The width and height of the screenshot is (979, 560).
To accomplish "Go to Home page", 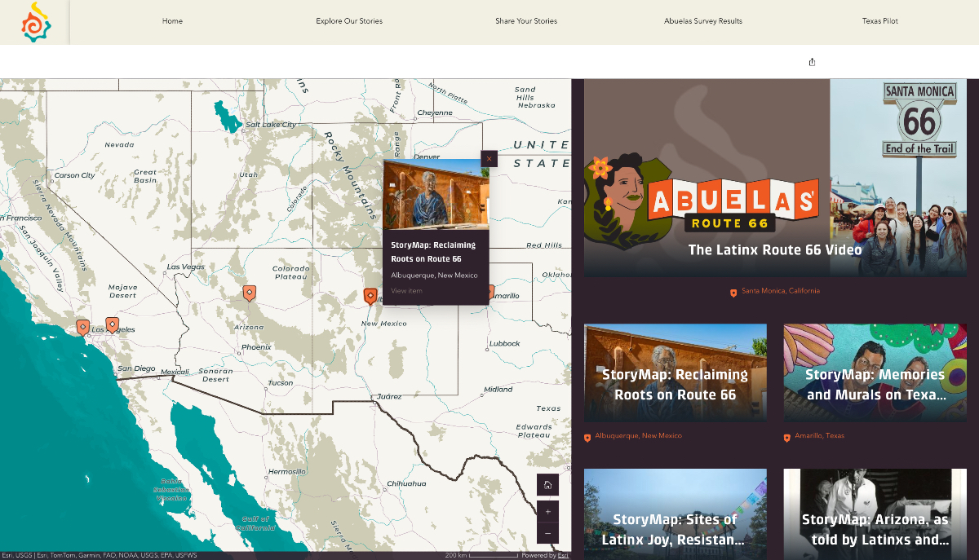I will (x=172, y=21).
